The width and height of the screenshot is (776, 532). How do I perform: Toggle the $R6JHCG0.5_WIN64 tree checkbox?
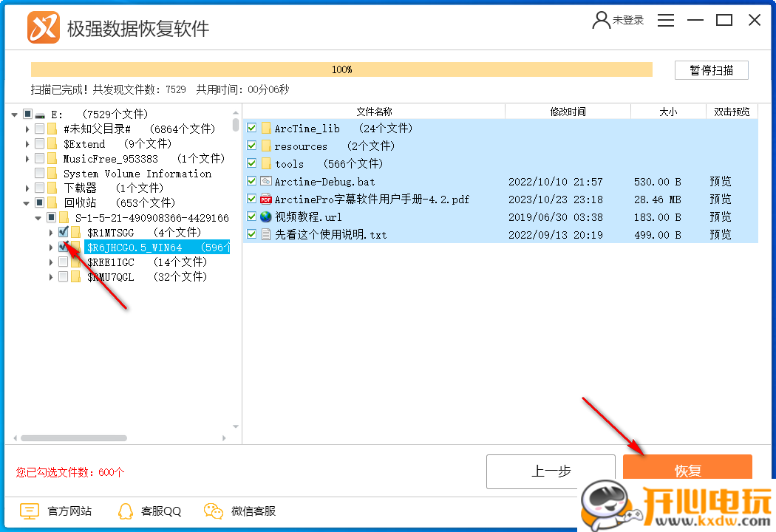click(64, 247)
